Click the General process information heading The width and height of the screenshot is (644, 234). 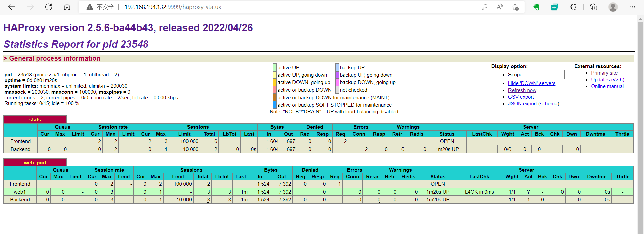pyautogui.click(x=55, y=58)
